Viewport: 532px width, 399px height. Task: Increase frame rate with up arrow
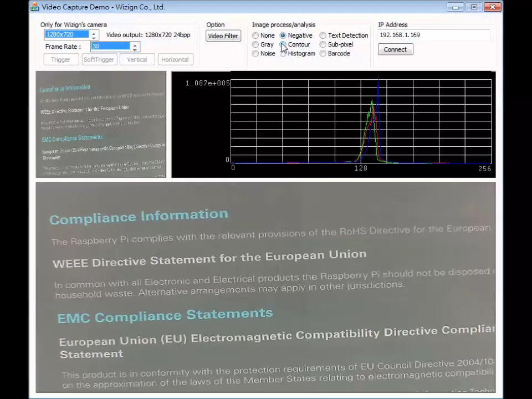(x=135, y=44)
